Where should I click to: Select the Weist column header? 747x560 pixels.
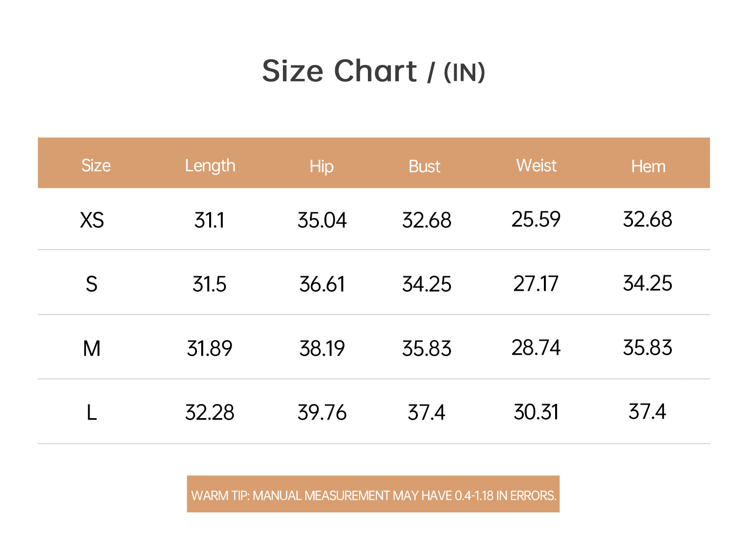tap(536, 166)
